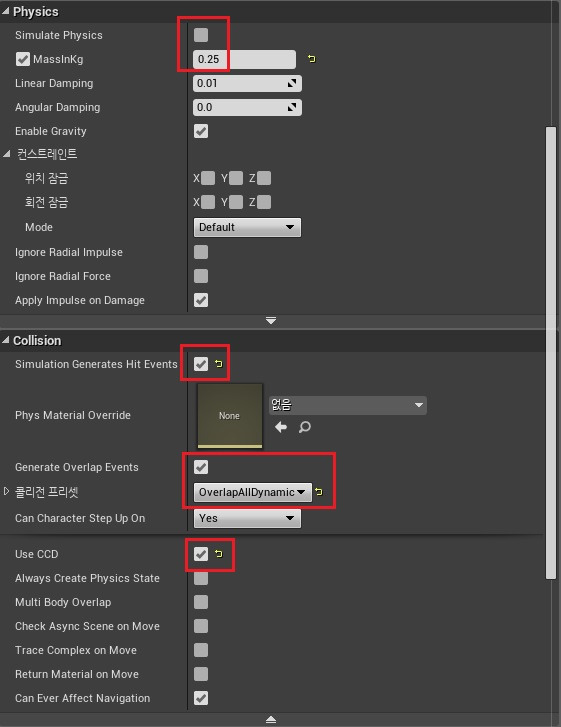Lock position Z axis checkbox

click(x=264, y=178)
